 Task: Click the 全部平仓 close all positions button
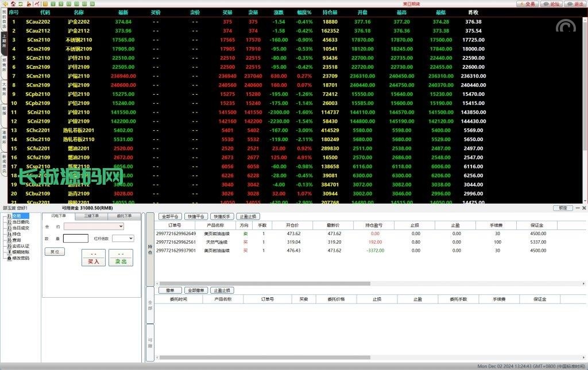(170, 217)
